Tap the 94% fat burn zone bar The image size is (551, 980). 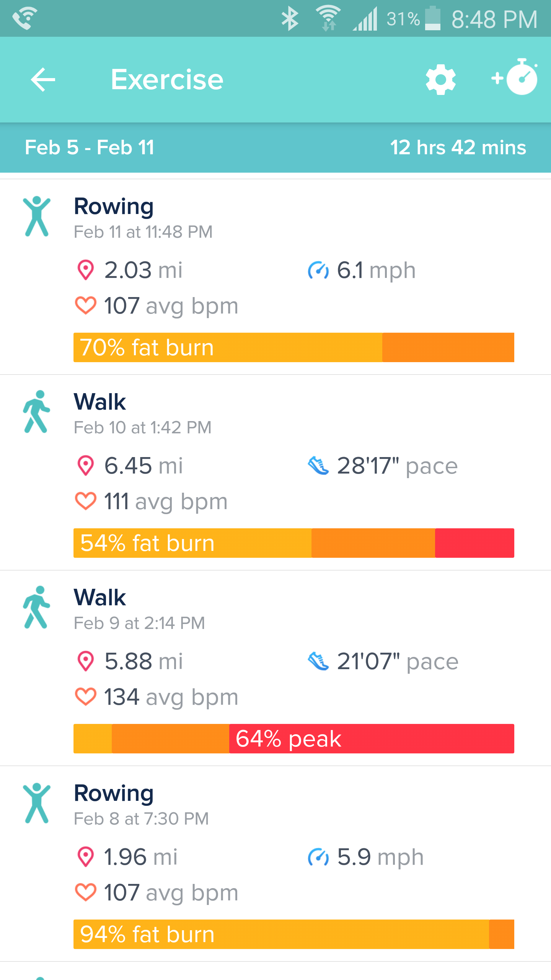pyautogui.click(x=293, y=934)
